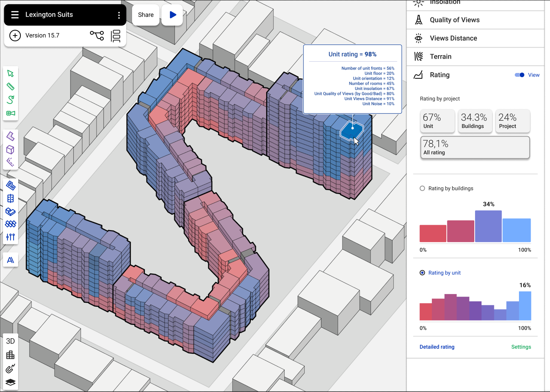The image size is (550, 392).
Task: Activate the camera view tool
Action: [x=10, y=113]
